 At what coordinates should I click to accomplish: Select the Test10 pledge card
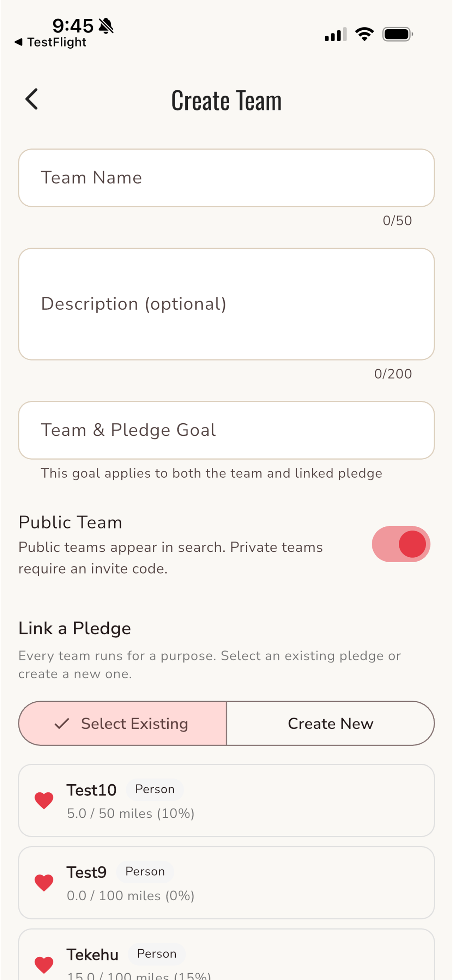(x=226, y=800)
